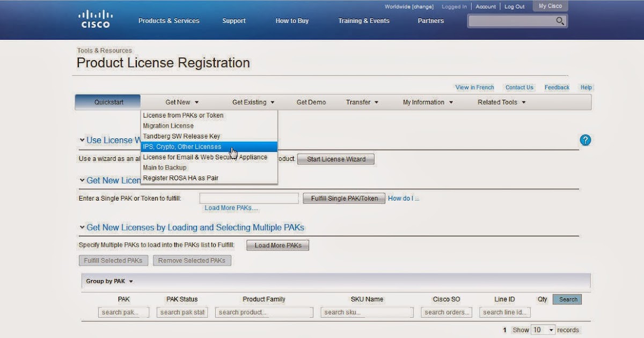
Task: Choose Register ROSA HA as Pair
Action: tap(209, 178)
